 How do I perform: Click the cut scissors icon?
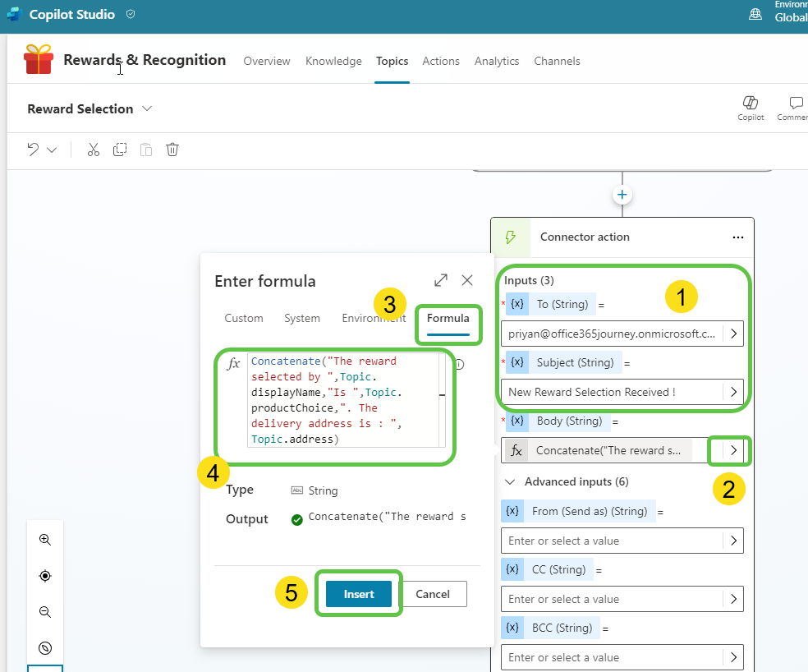pos(93,150)
